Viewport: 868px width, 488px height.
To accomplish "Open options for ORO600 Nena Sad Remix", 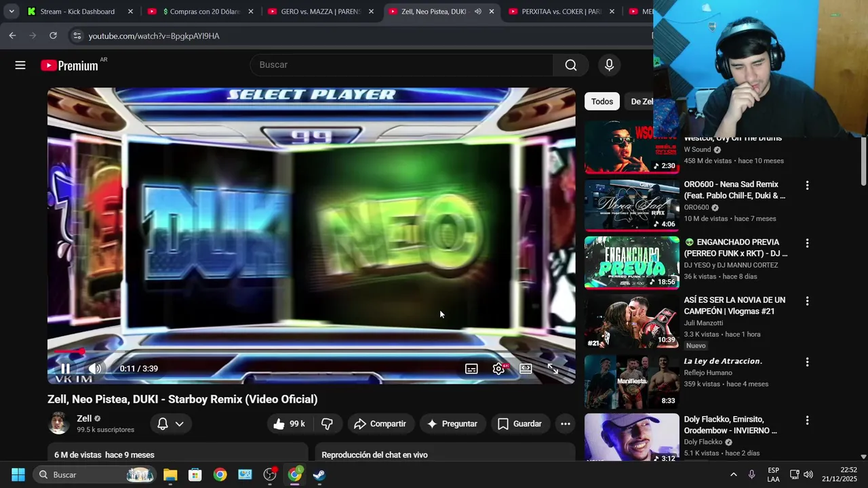I will (x=807, y=185).
